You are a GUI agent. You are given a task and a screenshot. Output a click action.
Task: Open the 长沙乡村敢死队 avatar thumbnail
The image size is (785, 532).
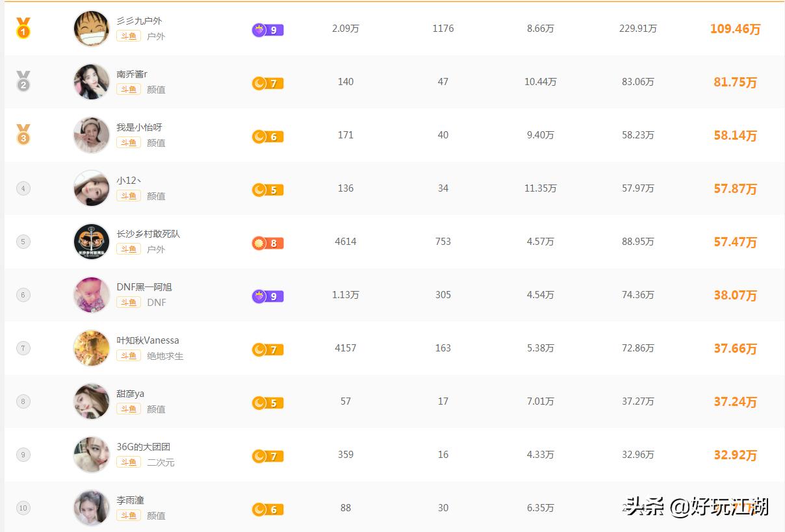coord(92,242)
